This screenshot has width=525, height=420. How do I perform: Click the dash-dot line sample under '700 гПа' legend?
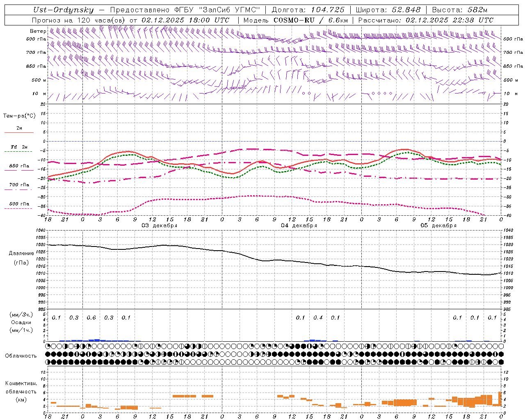tap(18, 189)
